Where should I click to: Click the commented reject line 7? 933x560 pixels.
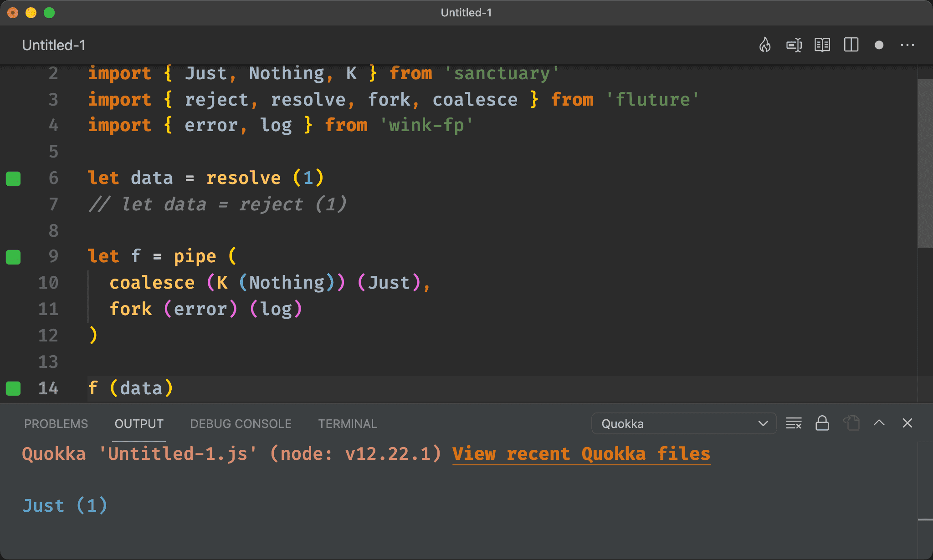(x=218, y=204)
